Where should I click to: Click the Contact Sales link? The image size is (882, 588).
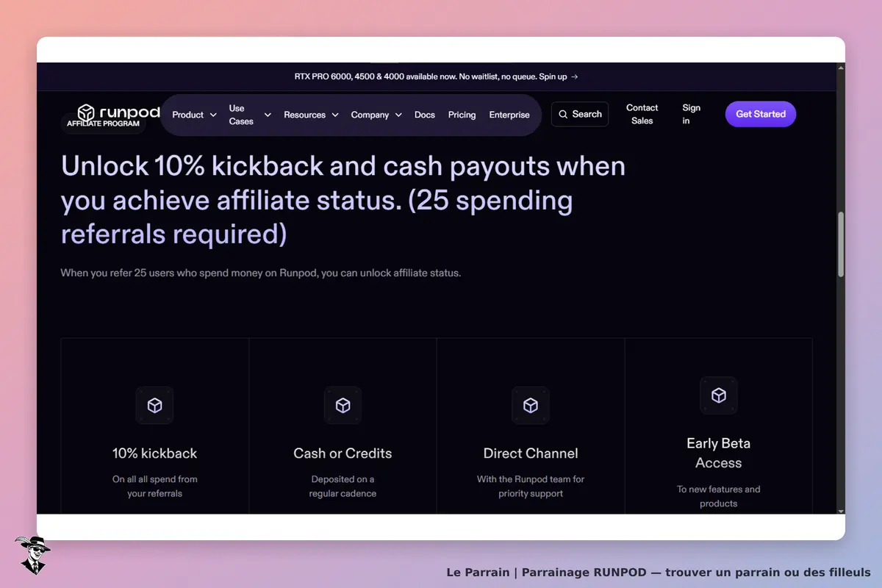tap(642, 114)
